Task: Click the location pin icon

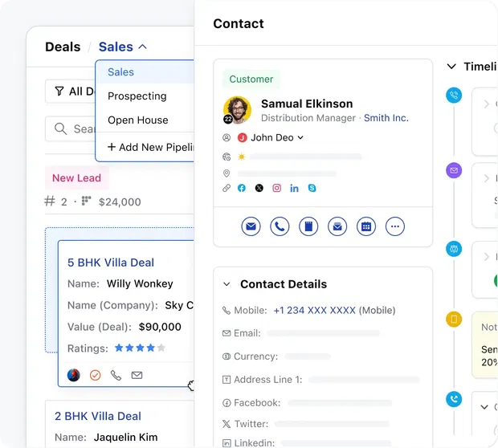Action: (227, 173)
